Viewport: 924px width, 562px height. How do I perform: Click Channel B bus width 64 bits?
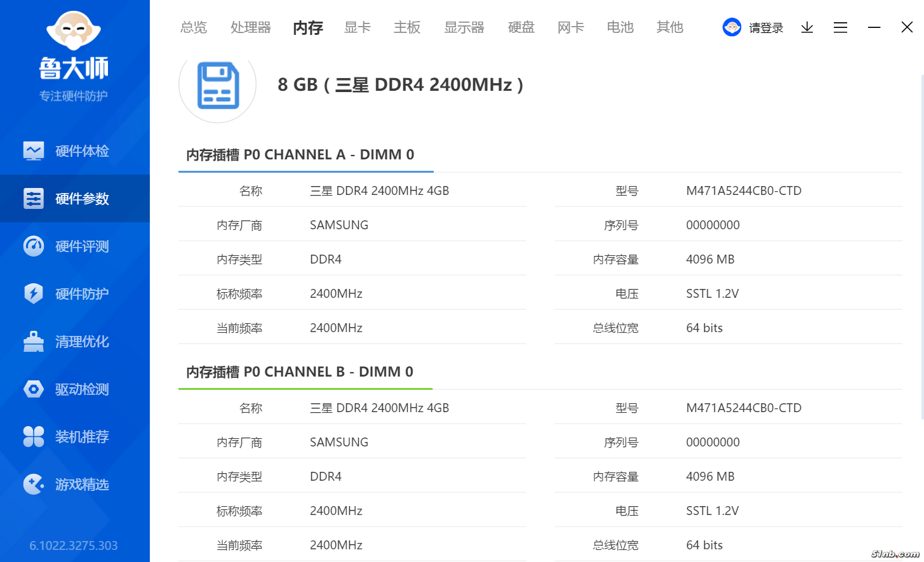704,545
